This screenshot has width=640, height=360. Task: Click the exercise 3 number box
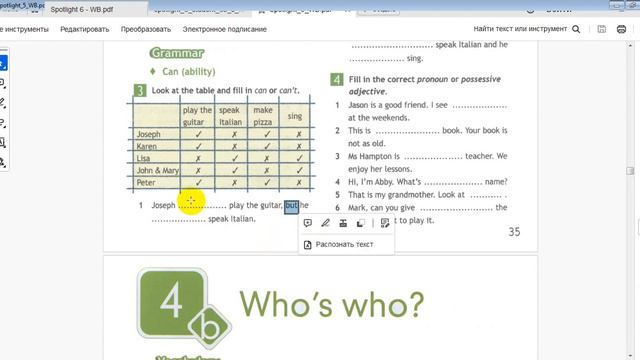[140, 90]
